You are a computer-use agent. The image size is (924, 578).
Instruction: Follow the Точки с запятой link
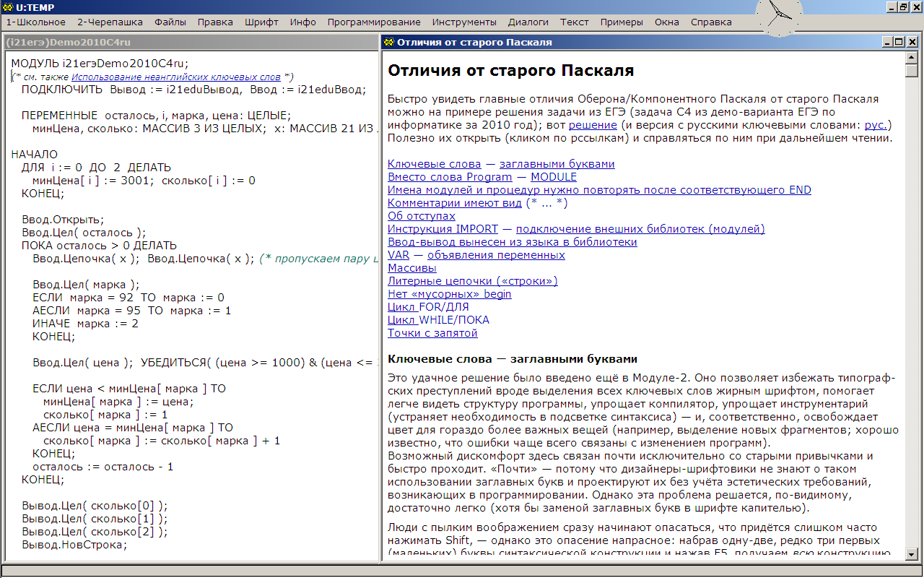[432, 333]
